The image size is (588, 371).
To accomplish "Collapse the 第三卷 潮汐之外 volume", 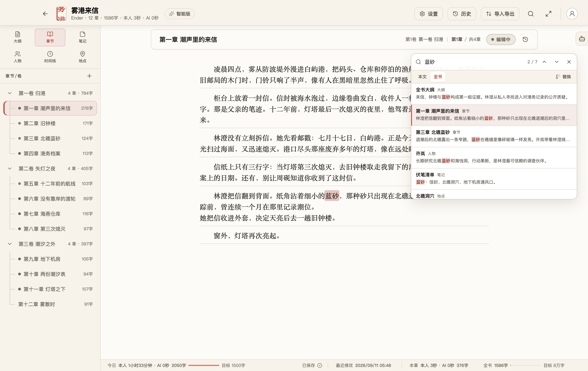I will (x=9, y=244).
